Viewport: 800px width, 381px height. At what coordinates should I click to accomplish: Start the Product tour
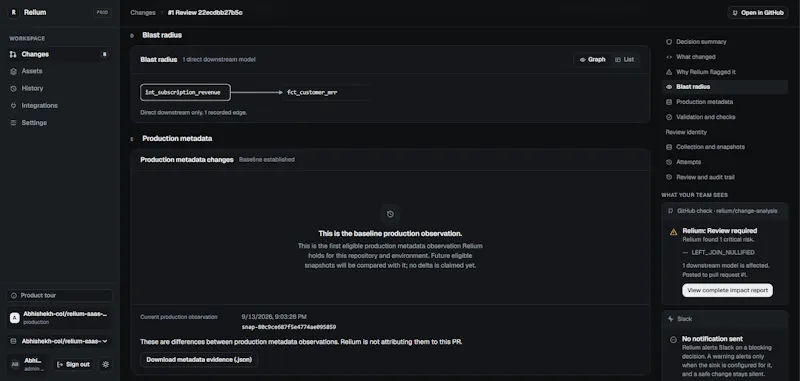(x=60, y=295)
